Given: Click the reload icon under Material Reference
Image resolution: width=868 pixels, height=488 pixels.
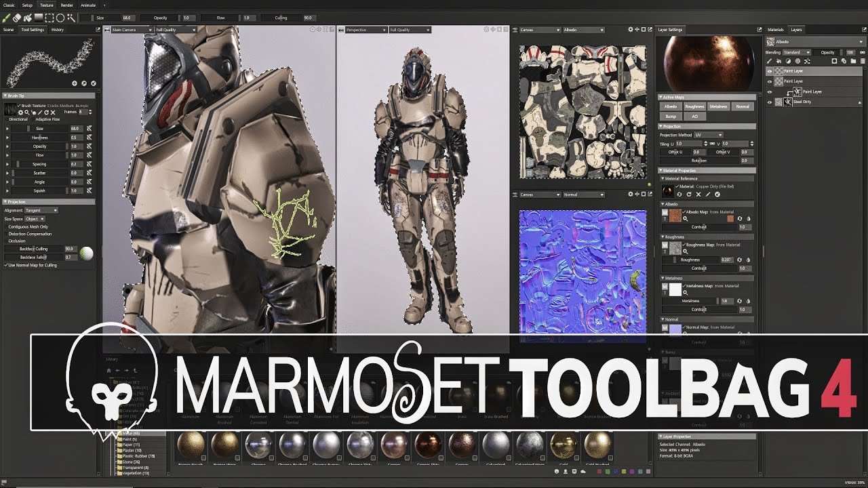Looking at the screenshot, I should 689,195.
